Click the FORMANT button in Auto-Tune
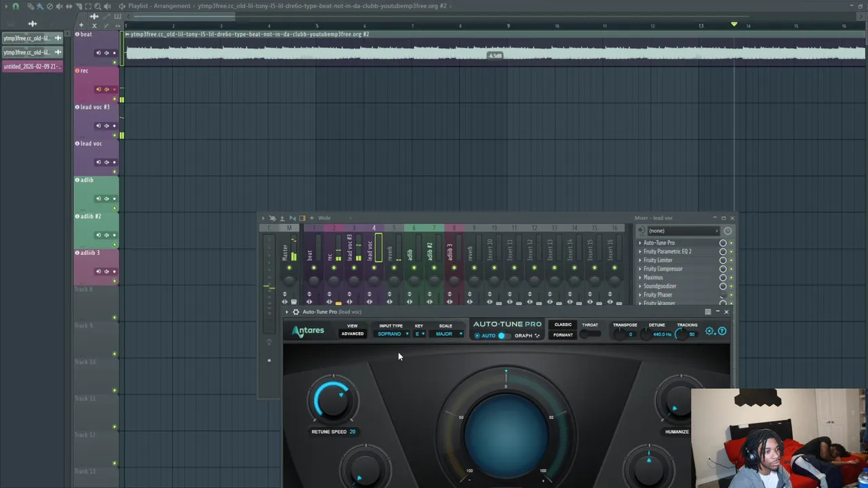Image resolution: width=868 pixels, height=488 pixels. (x=563, y=335)
